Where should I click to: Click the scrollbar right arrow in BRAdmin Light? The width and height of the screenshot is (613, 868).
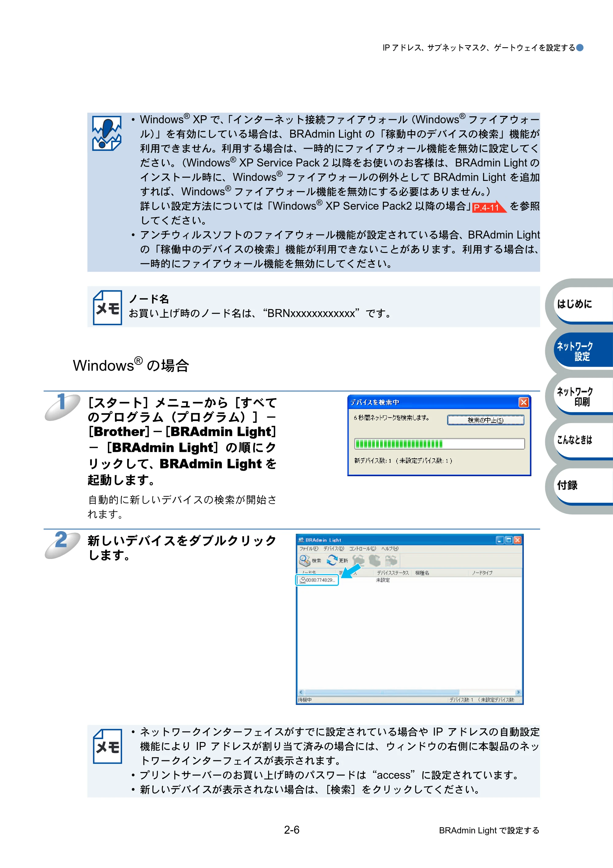point(518,692)
